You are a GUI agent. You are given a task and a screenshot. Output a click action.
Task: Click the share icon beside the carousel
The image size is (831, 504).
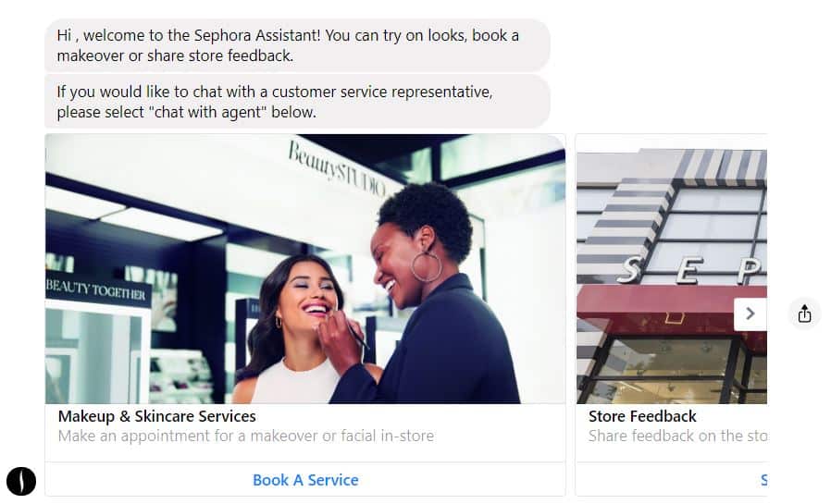click(x=804, y=313)
